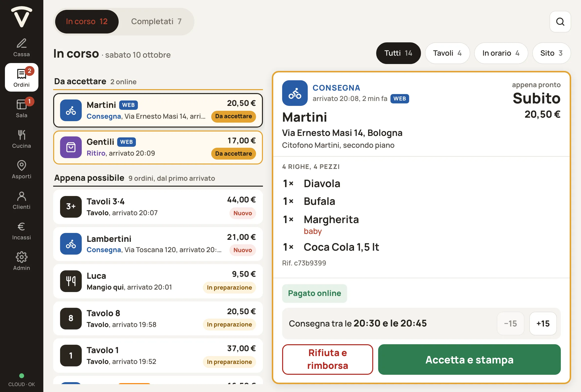Filter orders by In orario
The width and height of the screenshot is (581, 392).
tap(501, 53)
